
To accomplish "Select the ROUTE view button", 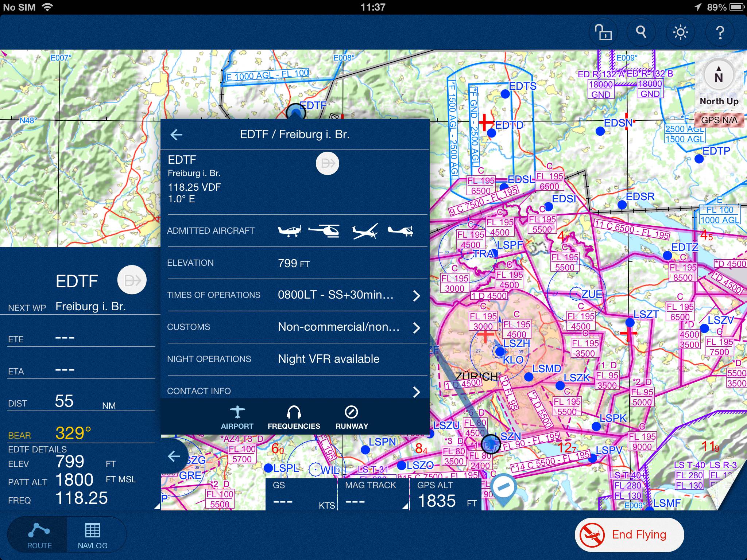I will click(x=39, y=535).
